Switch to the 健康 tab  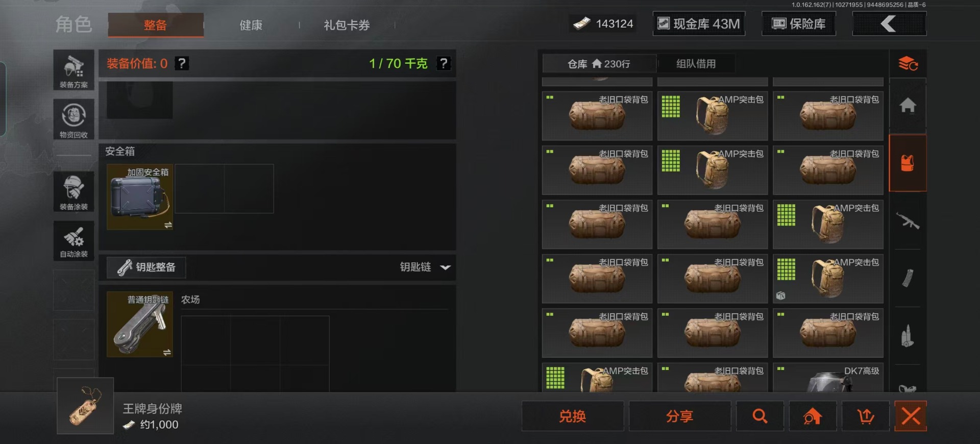tap(251, 25)
